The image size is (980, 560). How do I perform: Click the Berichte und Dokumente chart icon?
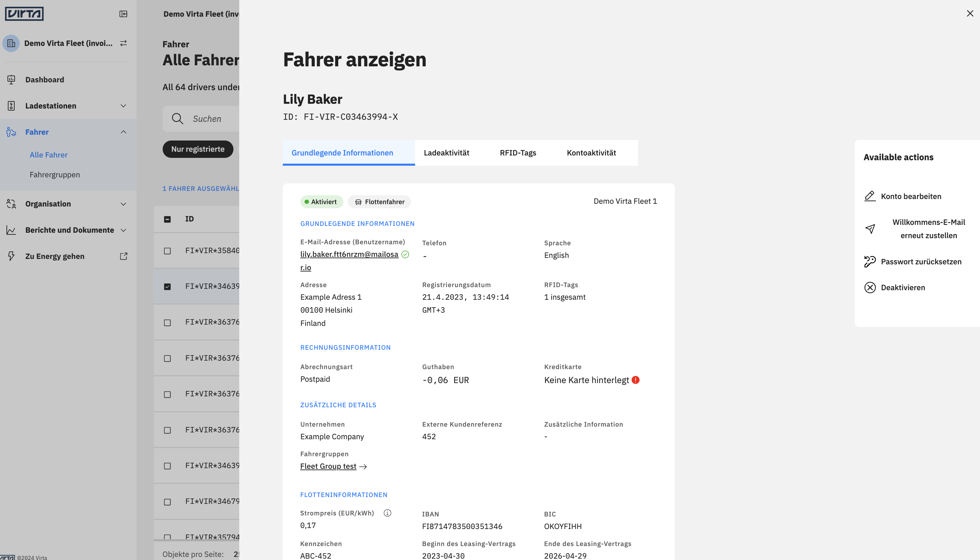[11, 230]
